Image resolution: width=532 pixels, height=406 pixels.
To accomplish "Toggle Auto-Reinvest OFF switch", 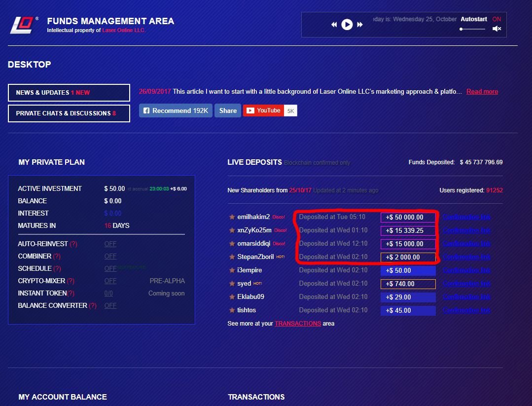I will click(x=110, y=244).
